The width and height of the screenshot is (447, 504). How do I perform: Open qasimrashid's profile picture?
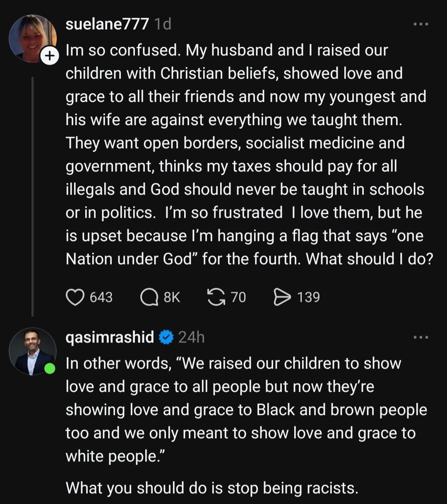(32, 351)
